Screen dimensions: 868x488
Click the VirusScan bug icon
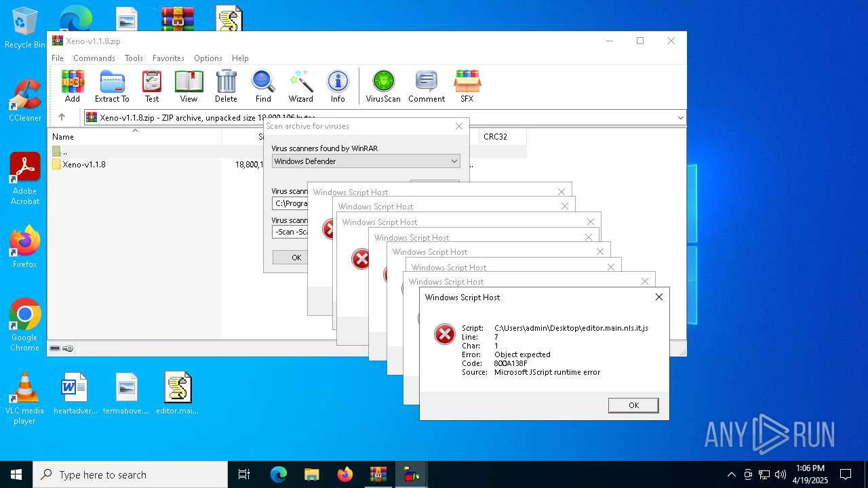click(383, 86)
